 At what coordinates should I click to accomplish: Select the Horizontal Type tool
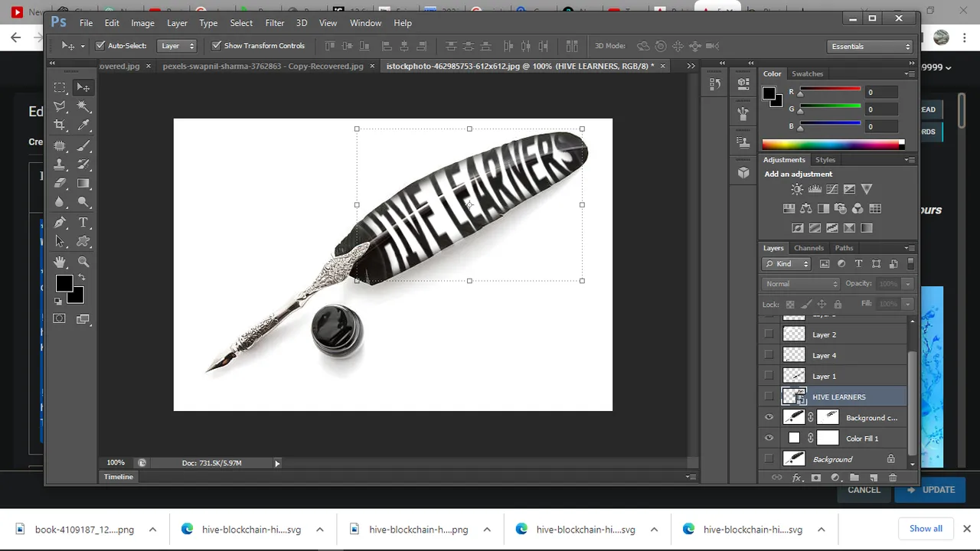(x=83, y=223)
